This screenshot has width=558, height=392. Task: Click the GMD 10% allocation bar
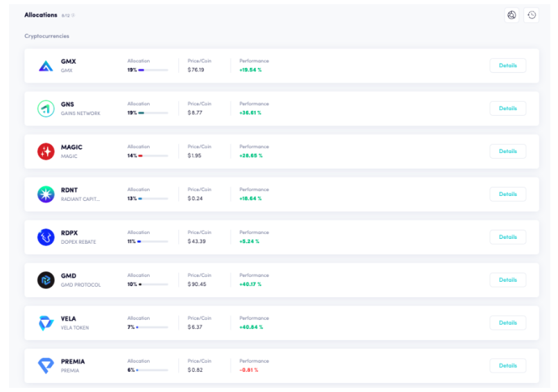153,284
